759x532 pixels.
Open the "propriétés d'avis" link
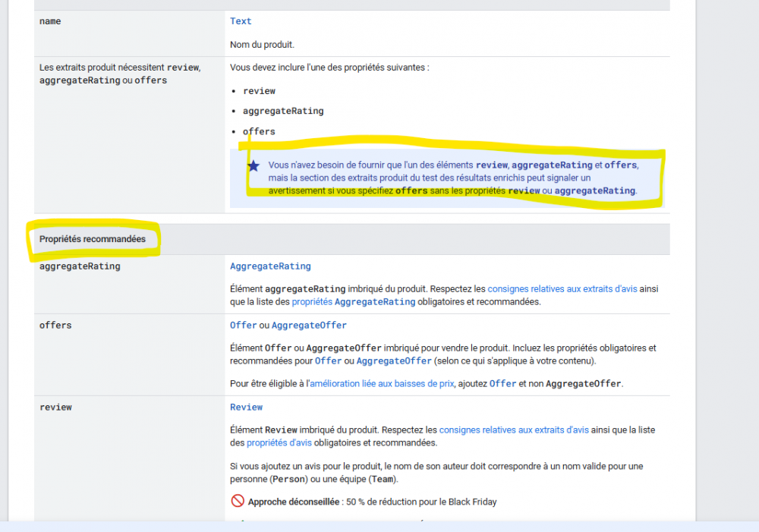[279, 443]
